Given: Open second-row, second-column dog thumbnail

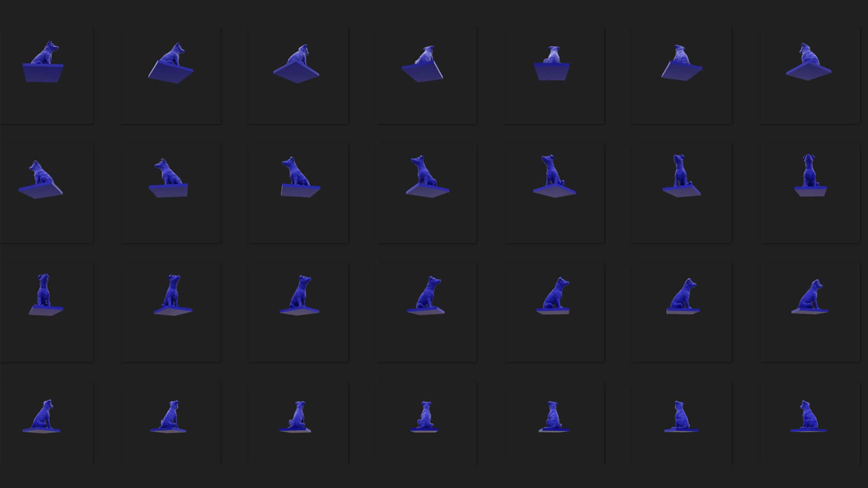Looking at the screenshot, I should (x=170, y=193).
